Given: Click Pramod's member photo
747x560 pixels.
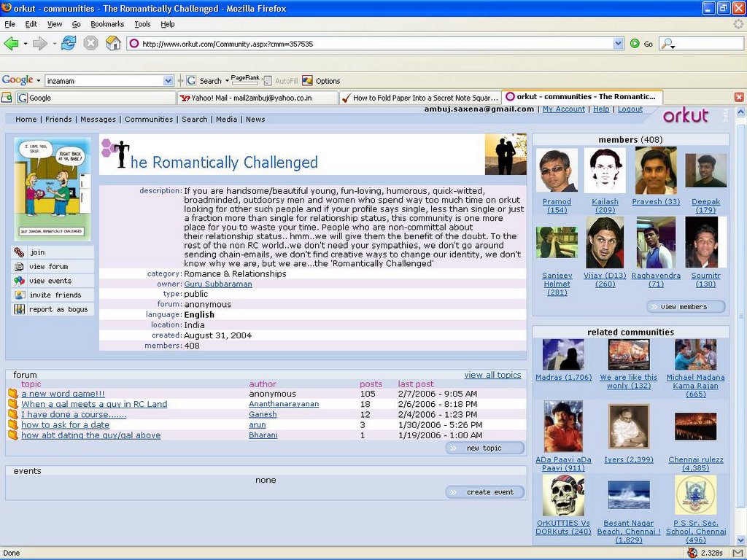Looking at the screenshot, I should [x=557, y=170].
